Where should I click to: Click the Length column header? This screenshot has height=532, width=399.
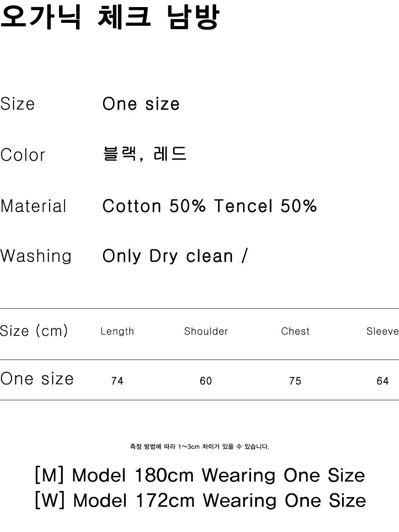(117, 331)
